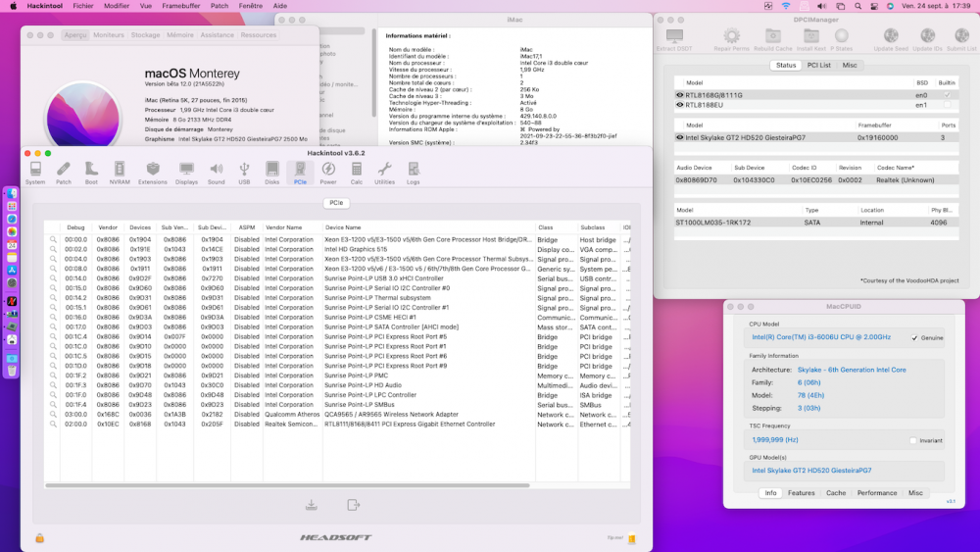Sort the table by Device Name column header

[x=428, y=227]
